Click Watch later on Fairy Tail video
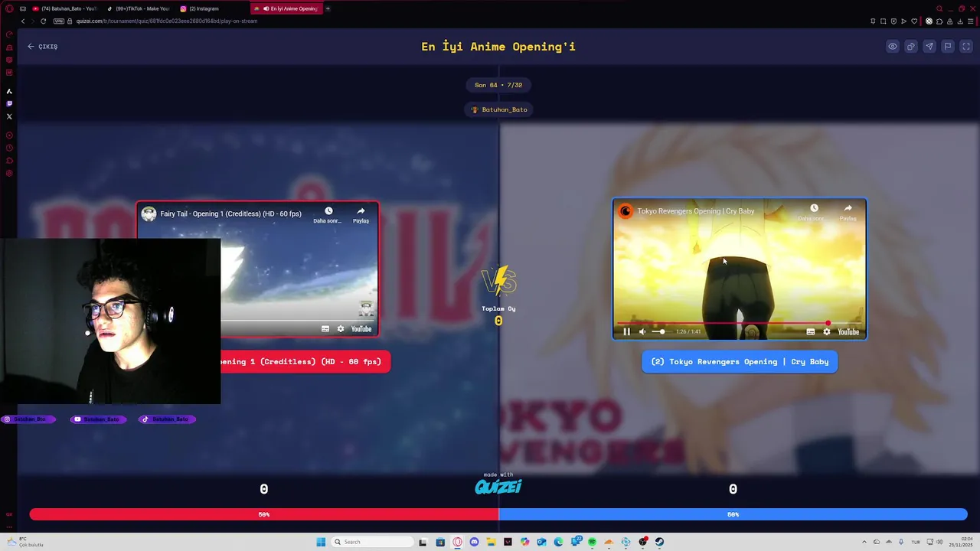Image resolution: width=980 pixels, height=551 pixels. [328, 215]
